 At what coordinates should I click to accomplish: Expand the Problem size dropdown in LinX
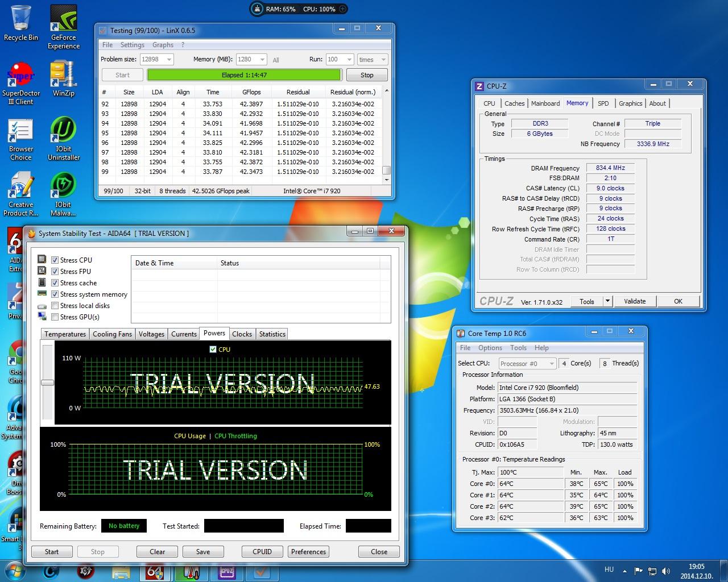[x=169, y=60]
